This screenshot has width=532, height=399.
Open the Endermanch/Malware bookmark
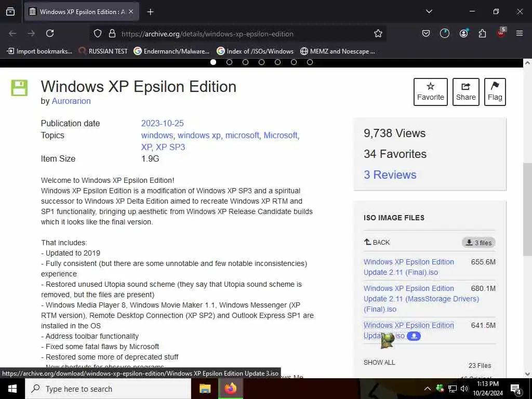(x=171, y=51)
